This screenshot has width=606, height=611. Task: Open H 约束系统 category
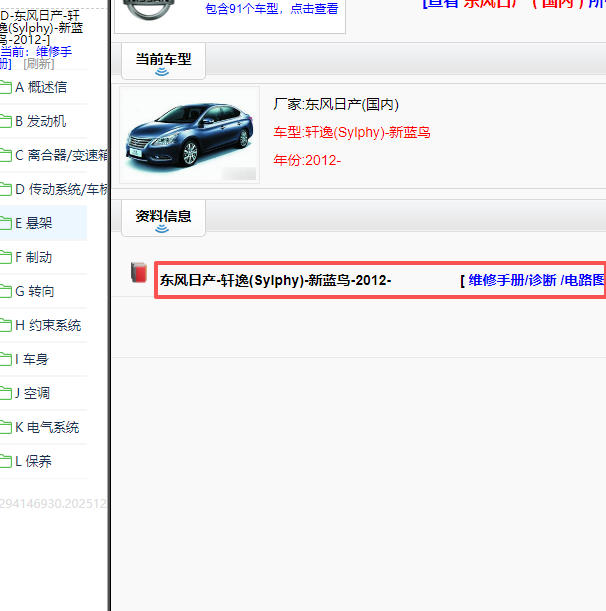tap(48, 325)
